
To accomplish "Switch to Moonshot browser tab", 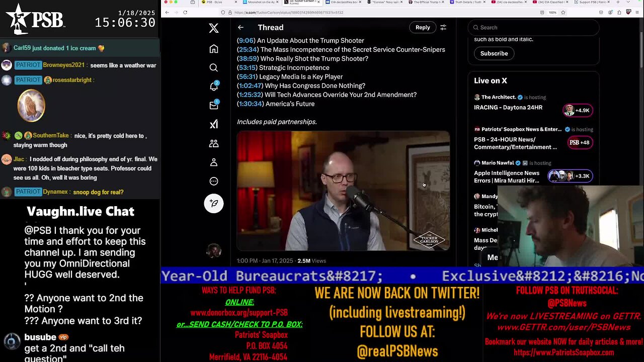I will (260, 3).
